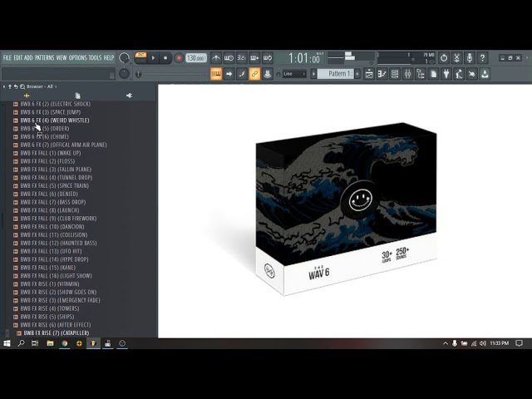Select BWB FX FALL (7) (BASS DROP)
The image size is (532, 399).
click(x=53, y=202)
